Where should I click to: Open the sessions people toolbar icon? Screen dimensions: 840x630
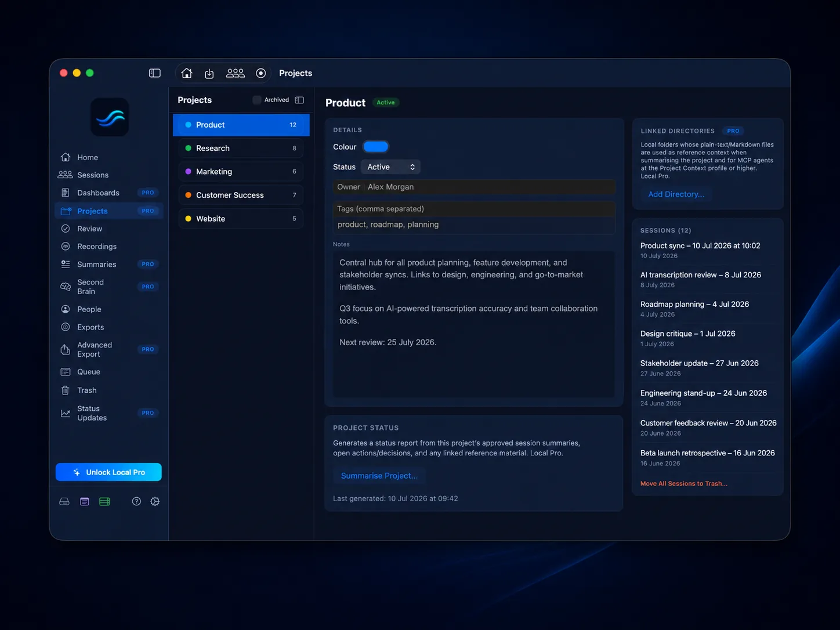point(235,73)
